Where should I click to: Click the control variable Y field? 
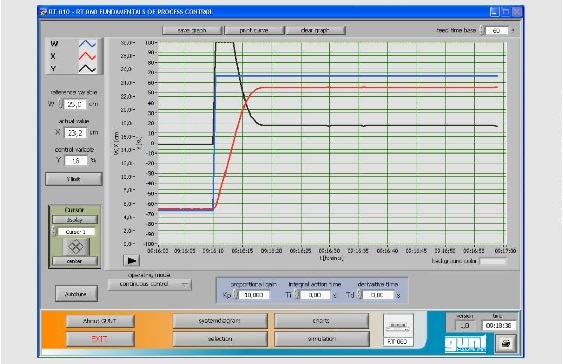(76, 160)
